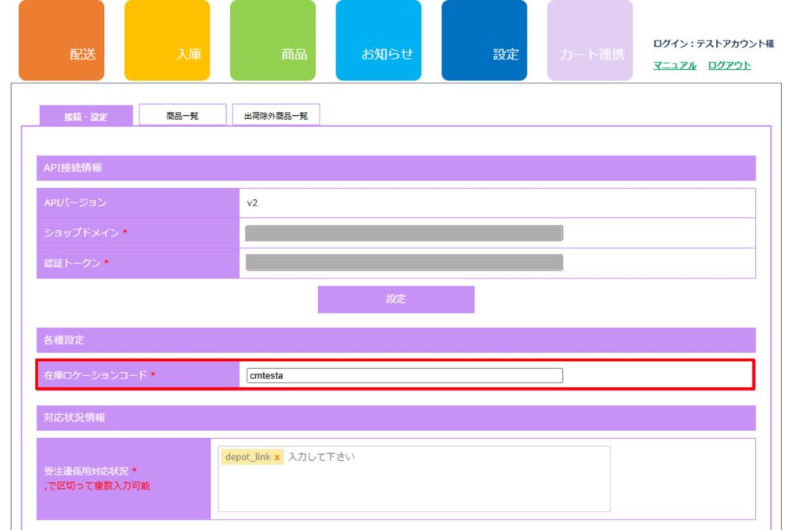The height and width of the screenshot is (530, 812).
Task: Switch to the 出荷除外商品一覧 tab
Action: 276,116
